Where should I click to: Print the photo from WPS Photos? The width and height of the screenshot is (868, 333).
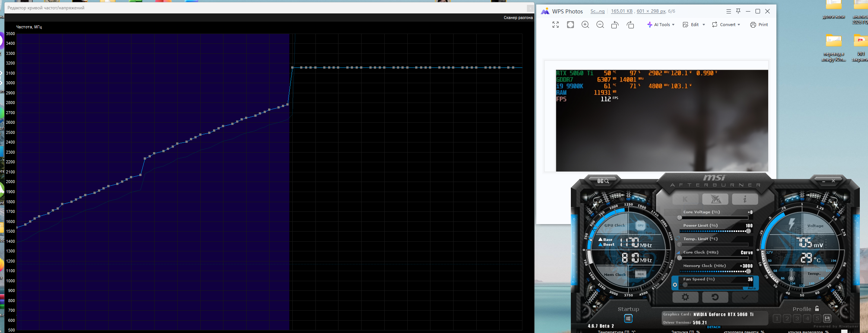point(759,25)
